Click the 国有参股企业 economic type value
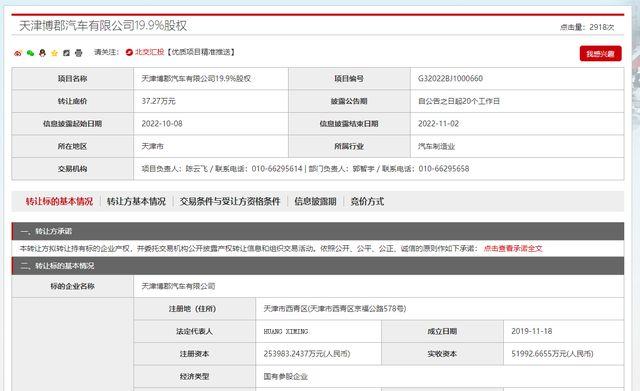The height and width of the screenshot is (391, 640). 286,376
